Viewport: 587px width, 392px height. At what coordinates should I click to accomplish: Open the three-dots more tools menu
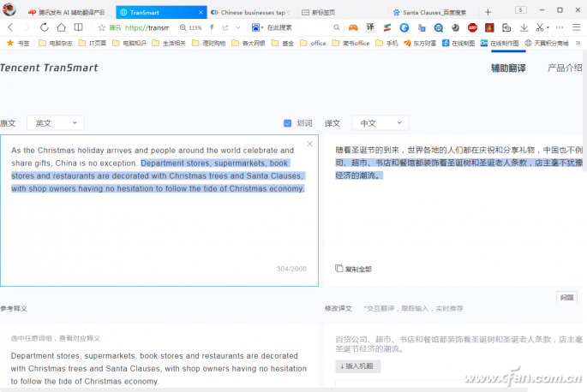pyautogui.click(x=560, y=27)
